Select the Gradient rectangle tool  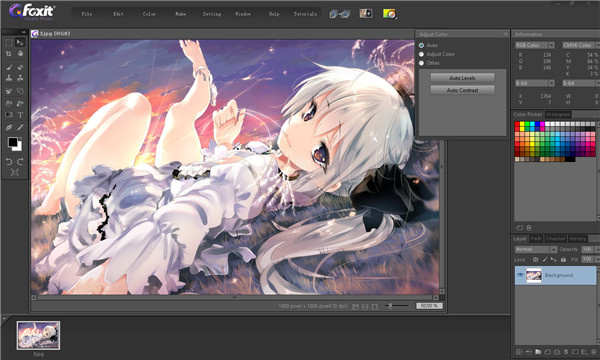tap(9, 114)
